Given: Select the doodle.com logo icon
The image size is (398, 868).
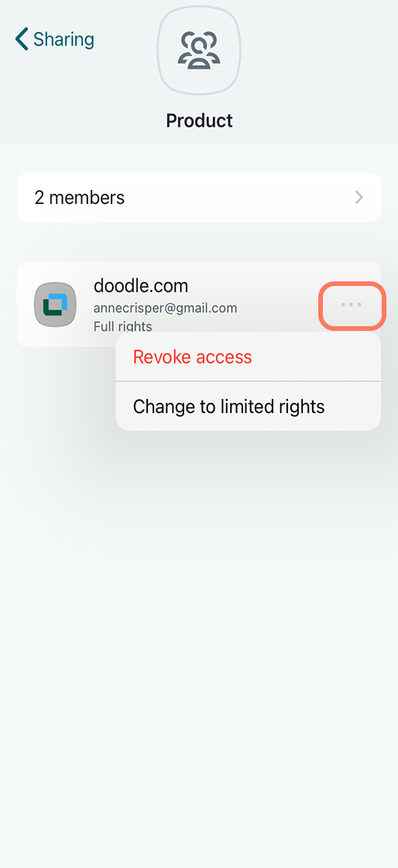Looking at the screenshot, I should pos(55,305).
